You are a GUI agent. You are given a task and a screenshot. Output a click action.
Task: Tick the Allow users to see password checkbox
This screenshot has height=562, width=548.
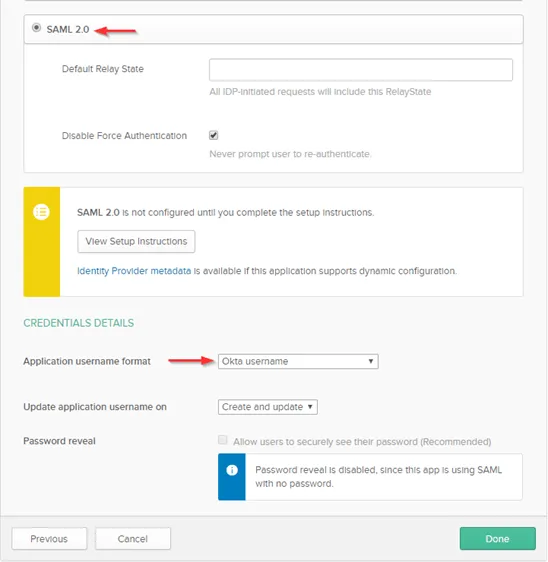tap(223, 440)
